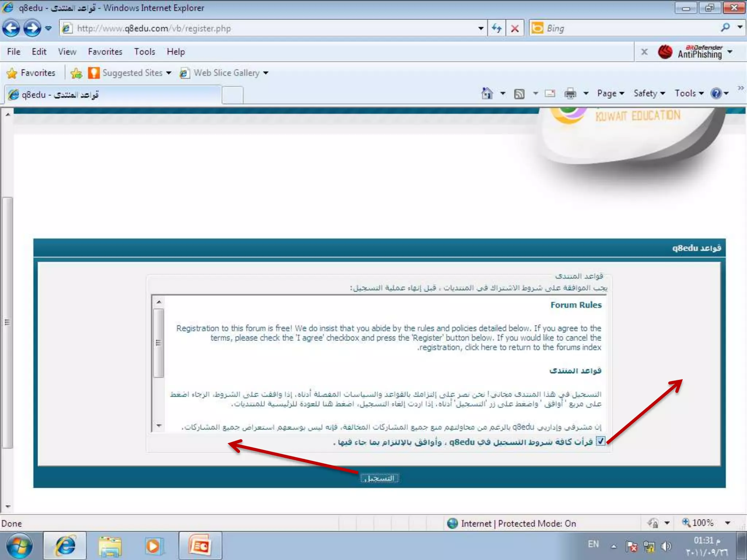The image size is (747, 560).
Task: Click the forum rules scrollbar down arrow
Action: [159, 425]
